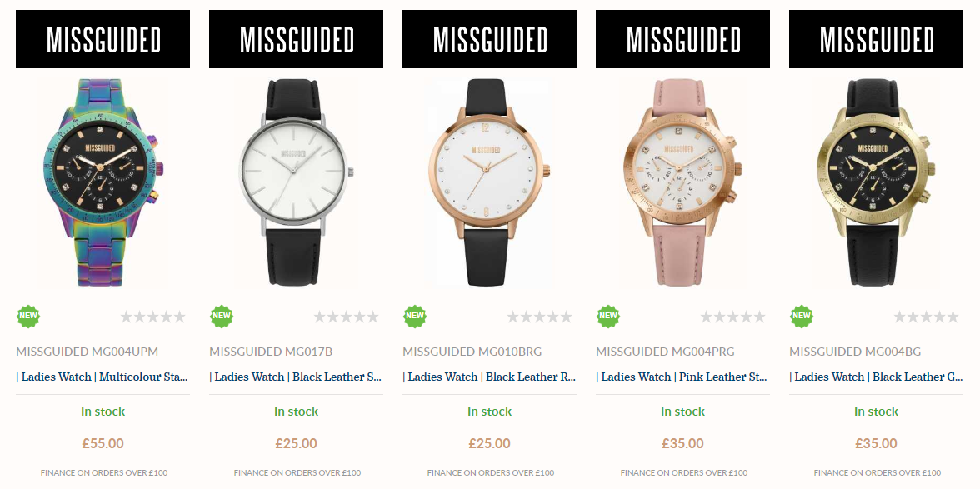Open the multicolour MG004UPM watch image
The image size is (980, 489).
[102, 182]
